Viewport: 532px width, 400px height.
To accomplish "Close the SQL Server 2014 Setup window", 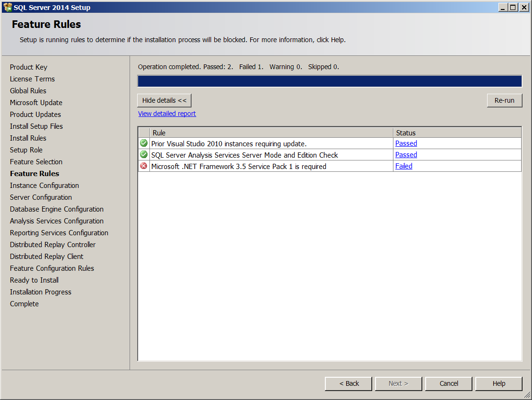I will coord(524,7).
